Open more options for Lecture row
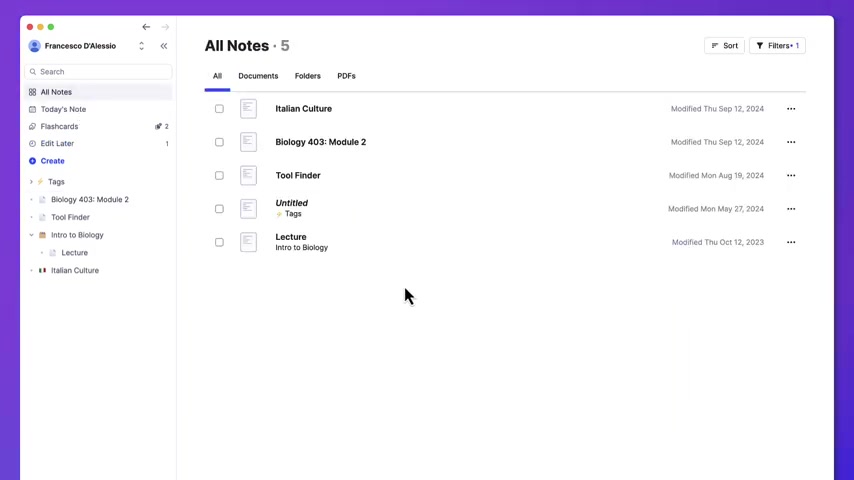This screenshot has height=480, width=854. [791, 242]
